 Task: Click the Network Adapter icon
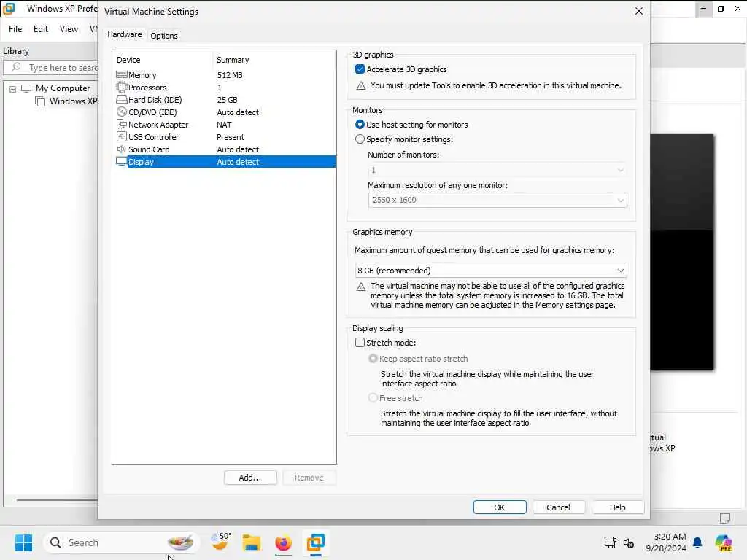click(x=122, y=124)
